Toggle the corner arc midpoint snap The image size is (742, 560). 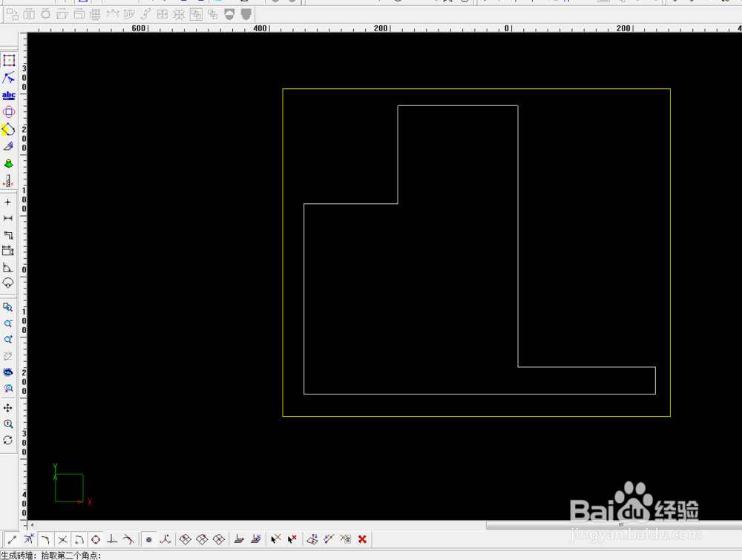[45, 539]
